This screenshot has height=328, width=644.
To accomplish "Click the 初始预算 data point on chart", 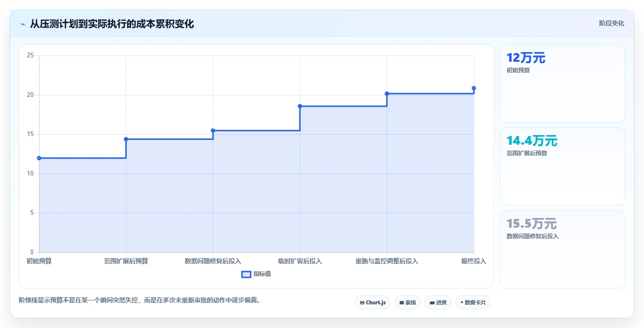I will tap(39, 158).
